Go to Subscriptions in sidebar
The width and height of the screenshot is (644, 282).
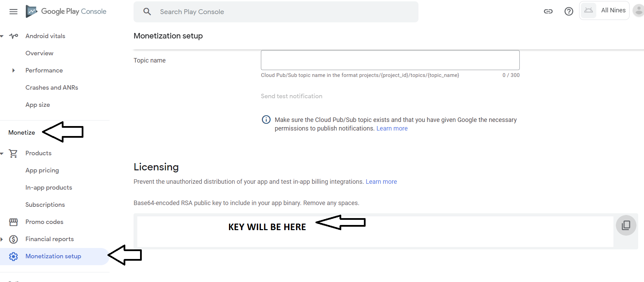coord(45,205)
